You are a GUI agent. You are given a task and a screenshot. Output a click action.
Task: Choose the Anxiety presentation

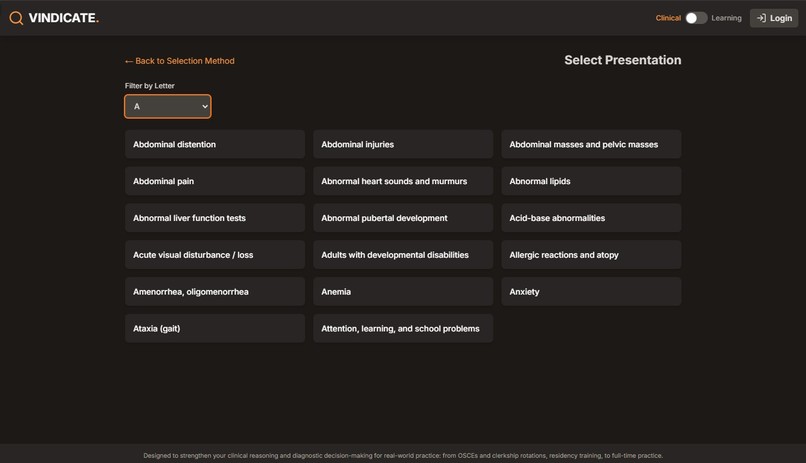[591, 291]
